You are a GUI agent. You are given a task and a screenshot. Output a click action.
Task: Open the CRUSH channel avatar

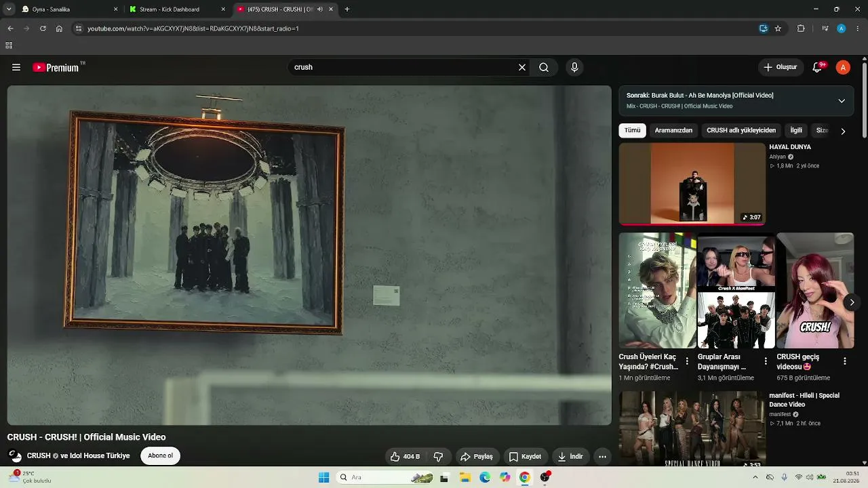14,455
